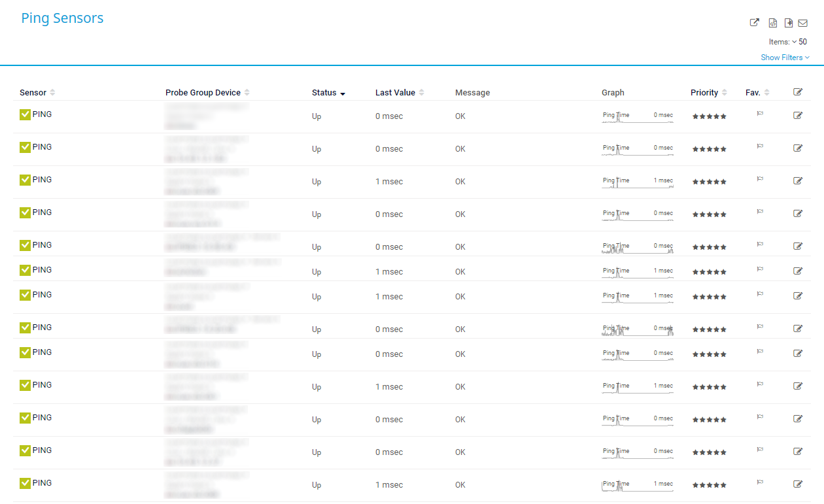Click the Ping Time graph in the first row
824x504 pixels.
637,117
